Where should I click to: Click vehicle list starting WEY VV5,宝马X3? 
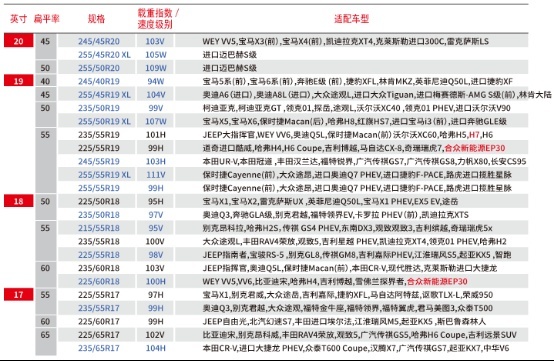click(x=346, y=41)
